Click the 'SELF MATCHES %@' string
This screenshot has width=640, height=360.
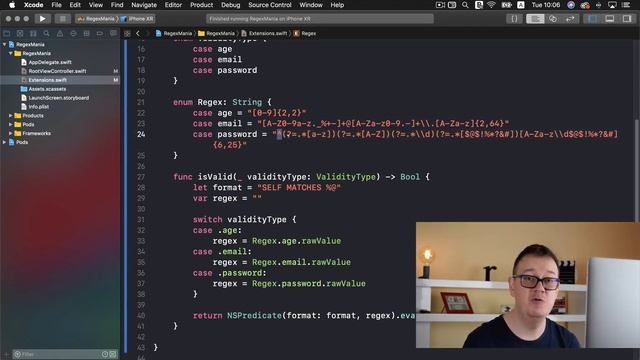click(299, 188)
